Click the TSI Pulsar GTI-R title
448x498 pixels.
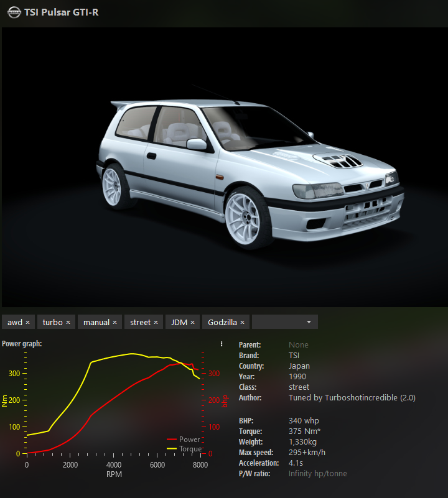(x=62, y=12)
